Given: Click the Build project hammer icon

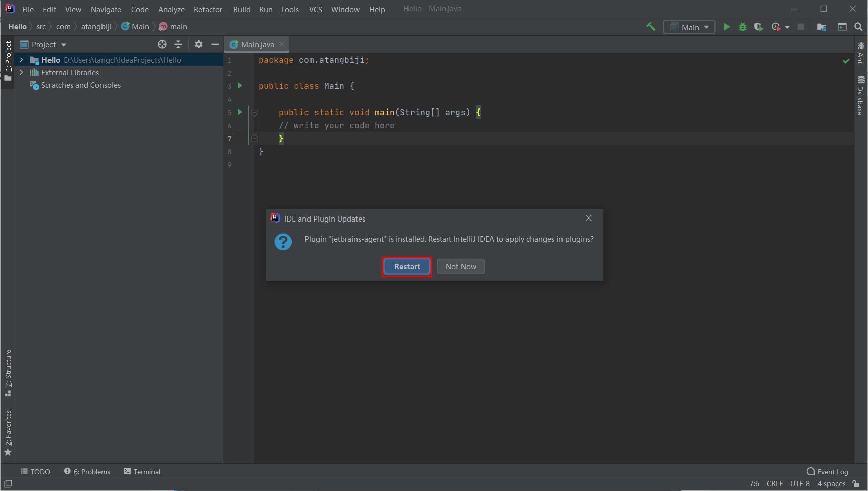Looking at the screenshot, I should coord(651,27).
